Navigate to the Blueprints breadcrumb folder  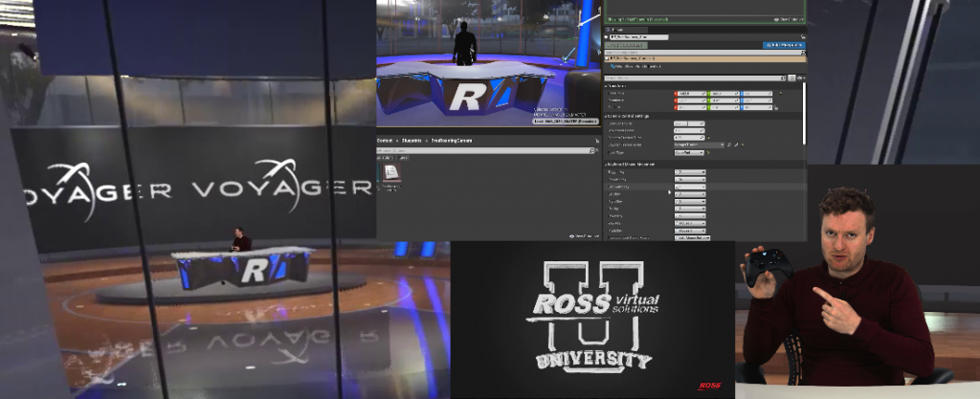412,141
